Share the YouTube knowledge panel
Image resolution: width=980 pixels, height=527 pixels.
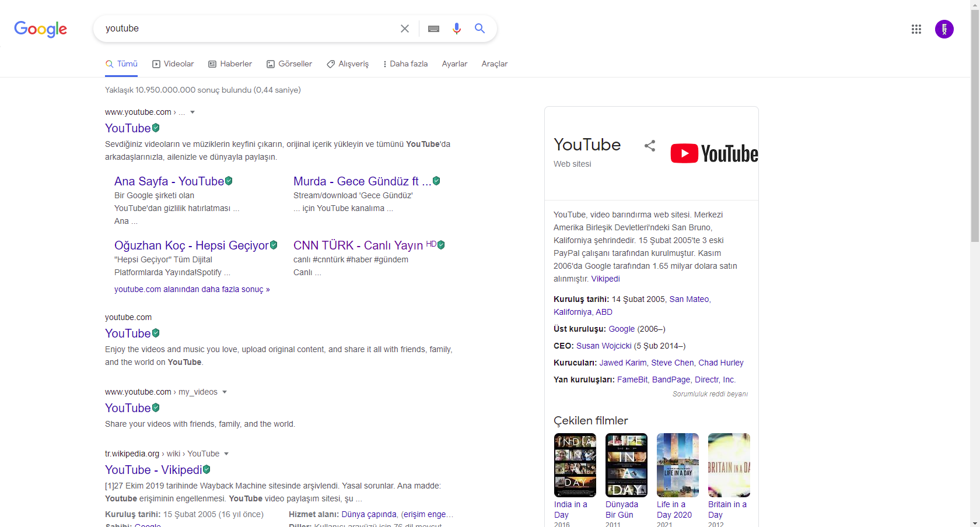[650, 146]
